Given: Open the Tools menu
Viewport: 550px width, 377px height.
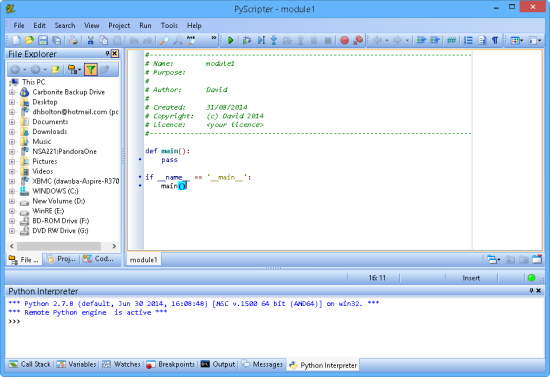Looking at the screenshot, I should [169, 25].
